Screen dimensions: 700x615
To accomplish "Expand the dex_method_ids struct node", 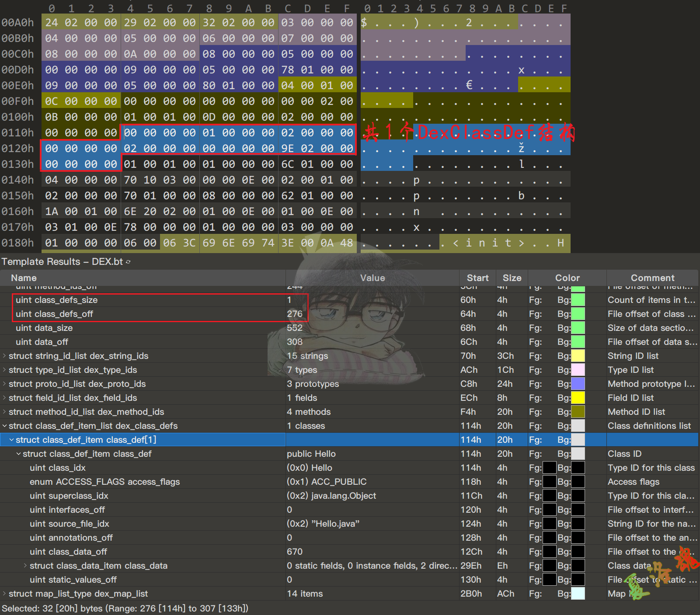I will (x=4, y=412).
